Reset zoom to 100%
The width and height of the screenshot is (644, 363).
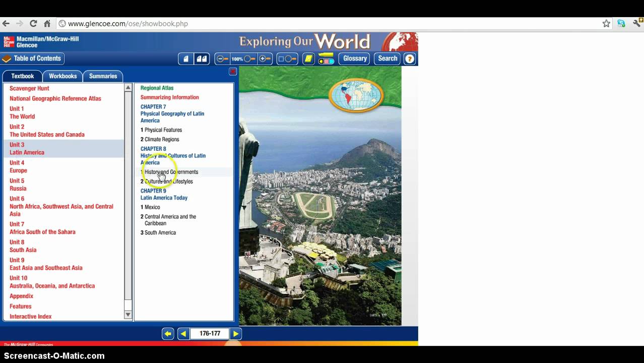click(x=244, y=58)
